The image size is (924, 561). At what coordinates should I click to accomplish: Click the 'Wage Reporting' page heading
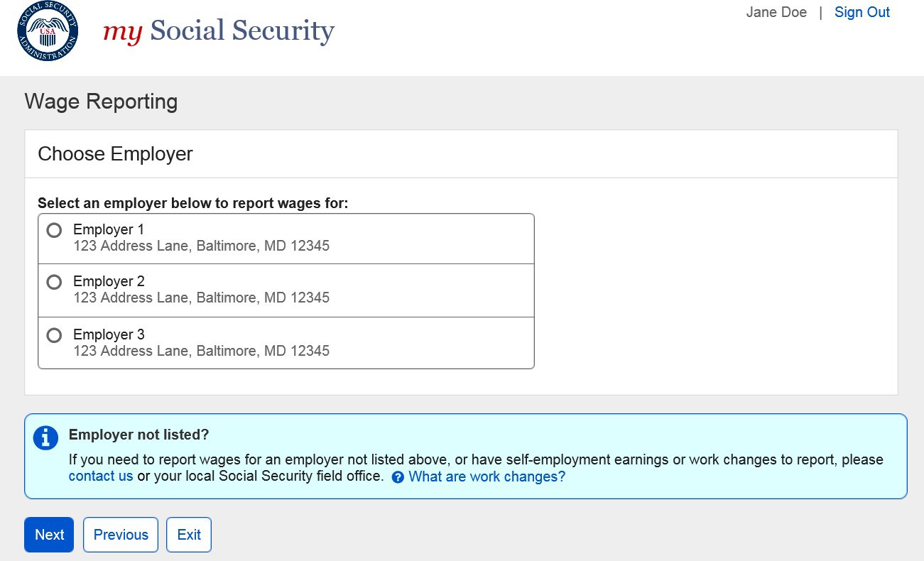tap(101, 102)
